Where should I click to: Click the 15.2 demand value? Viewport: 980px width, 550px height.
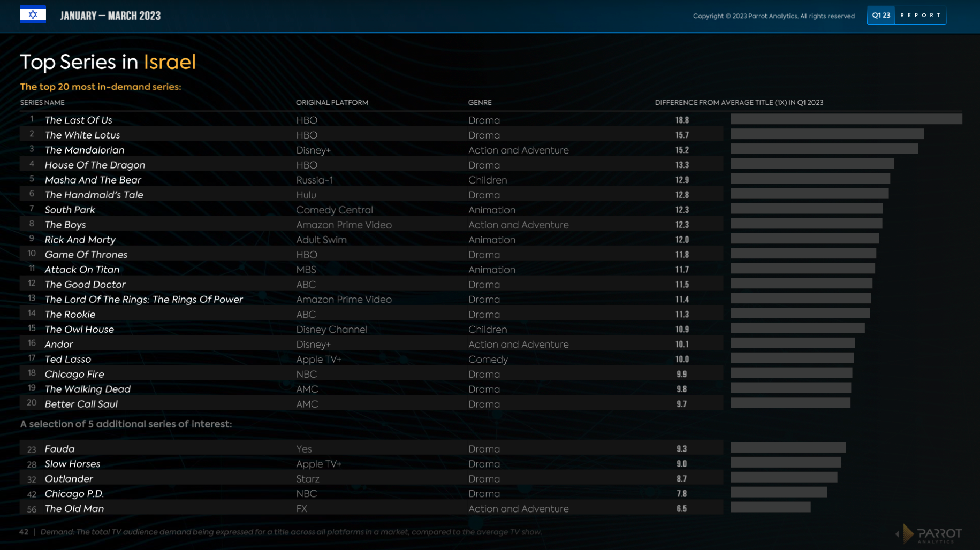click(682, 150)
